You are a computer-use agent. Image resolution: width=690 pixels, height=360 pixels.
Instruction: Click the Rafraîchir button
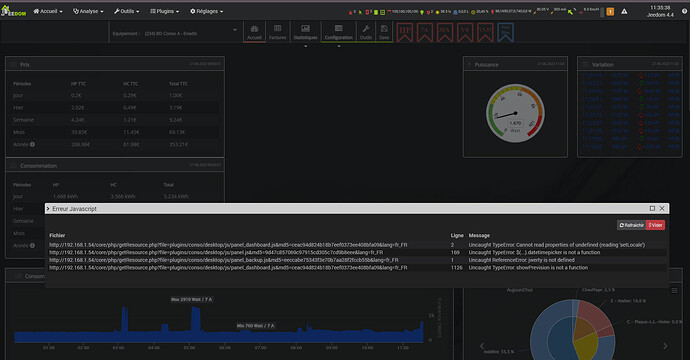tap(631, 225)
